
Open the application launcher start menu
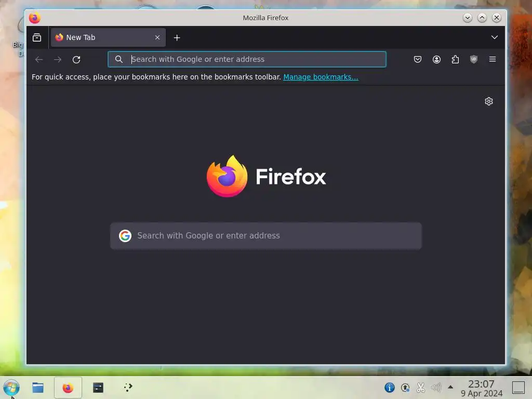pyautogui.click(x=11, y=388)
